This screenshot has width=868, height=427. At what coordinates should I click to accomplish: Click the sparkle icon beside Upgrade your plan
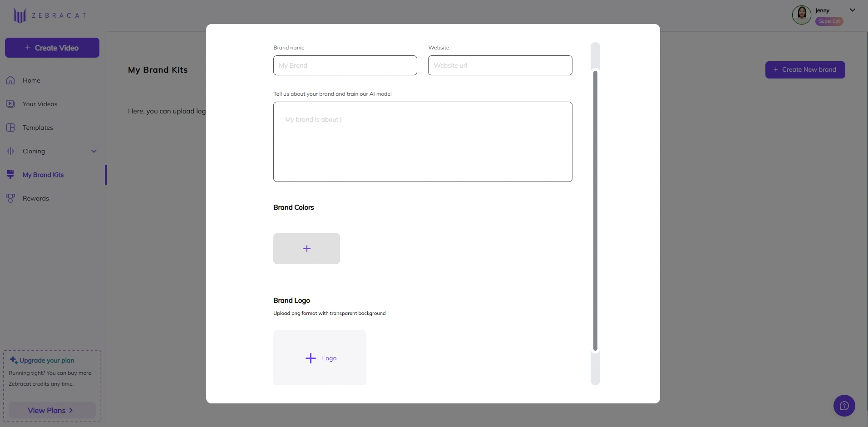click(14, 360)
